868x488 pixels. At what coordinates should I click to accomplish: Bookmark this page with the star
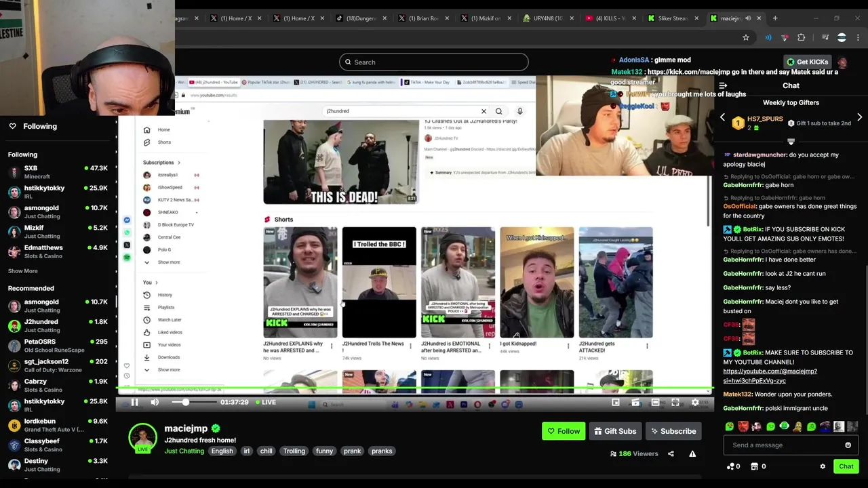[746, 38]
